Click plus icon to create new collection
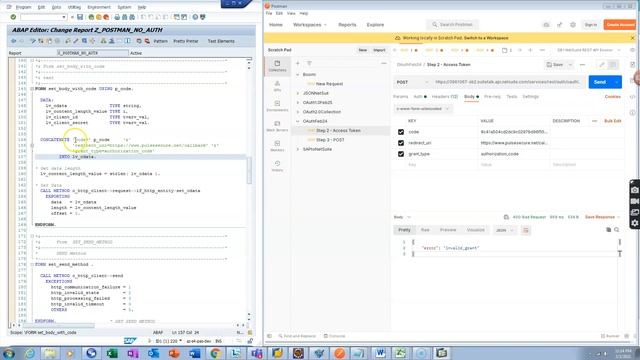 [x=298, y=63]
